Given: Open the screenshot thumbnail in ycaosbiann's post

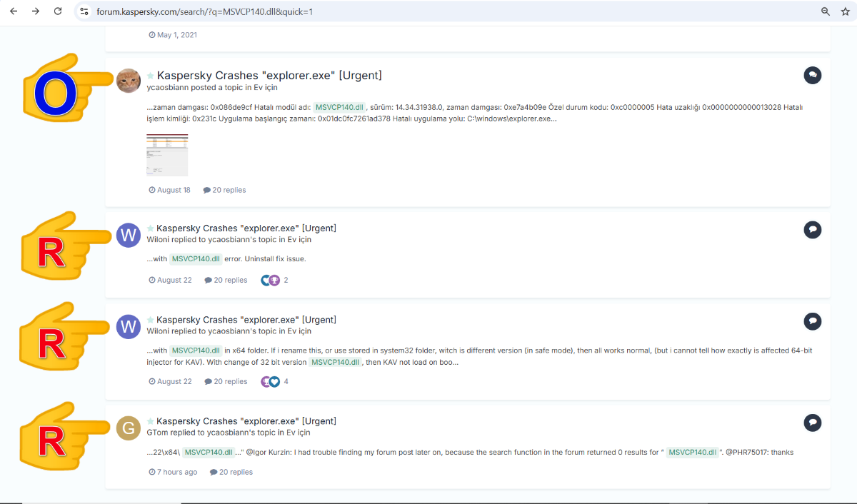Looking at the screenshot, I should 167,154.
